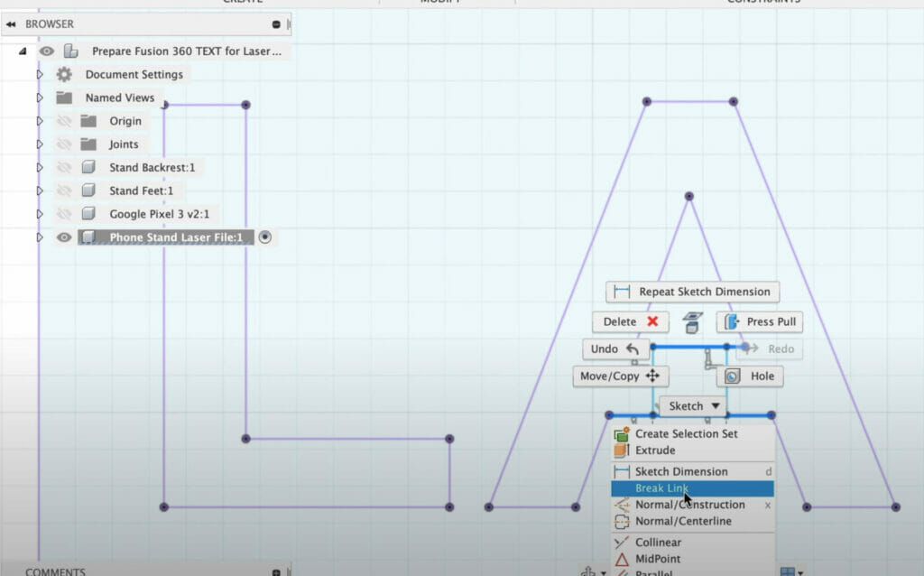Select Break Link from context menu
924x576 pixels.
(661, 488)
